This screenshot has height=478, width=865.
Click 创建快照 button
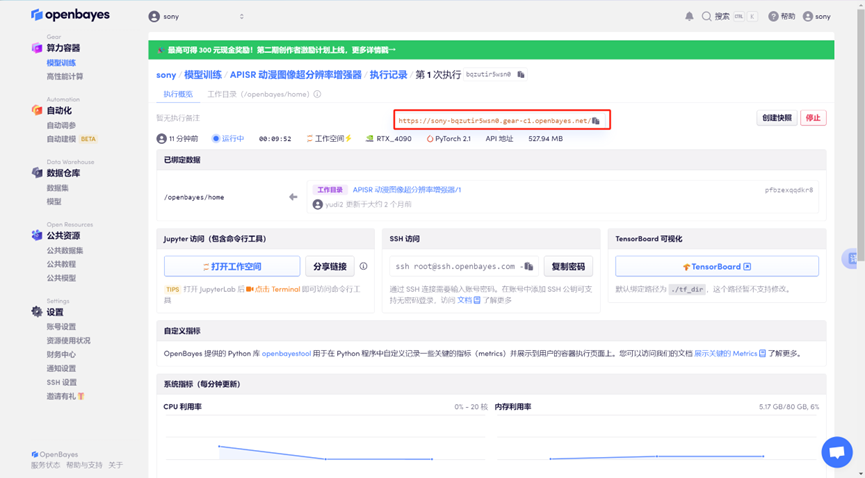pyautogui.click(x=777, y=118)
